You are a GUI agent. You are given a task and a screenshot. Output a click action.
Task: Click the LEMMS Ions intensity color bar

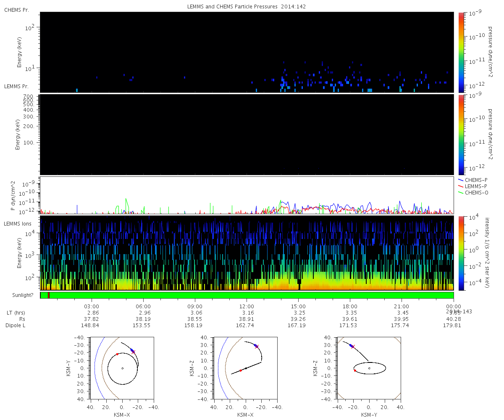pos(461,253)
